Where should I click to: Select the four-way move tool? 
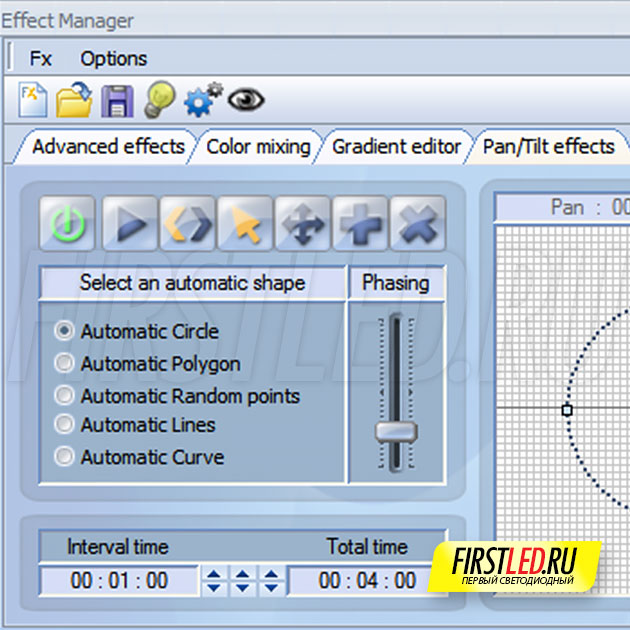pos(302,223)
